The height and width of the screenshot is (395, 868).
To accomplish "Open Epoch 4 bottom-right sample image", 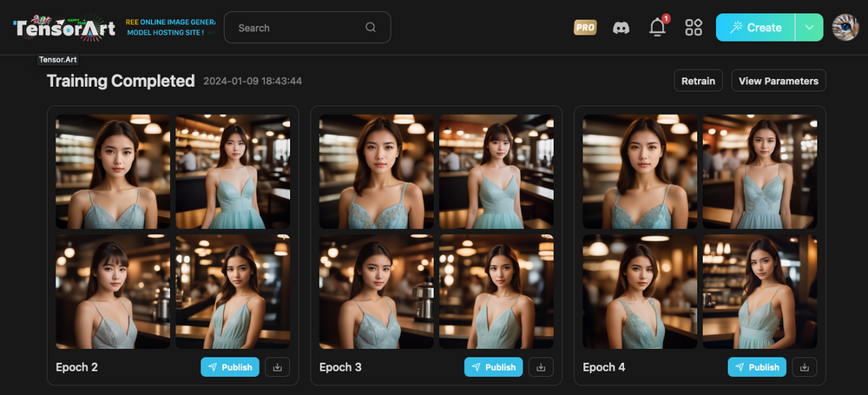I will click(759, 291).
